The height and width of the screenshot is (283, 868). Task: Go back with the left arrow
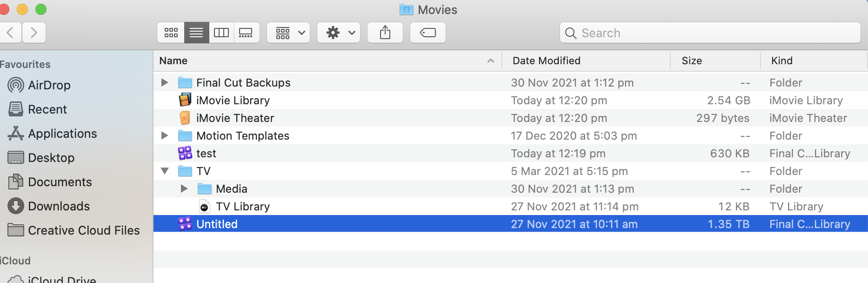11,33
